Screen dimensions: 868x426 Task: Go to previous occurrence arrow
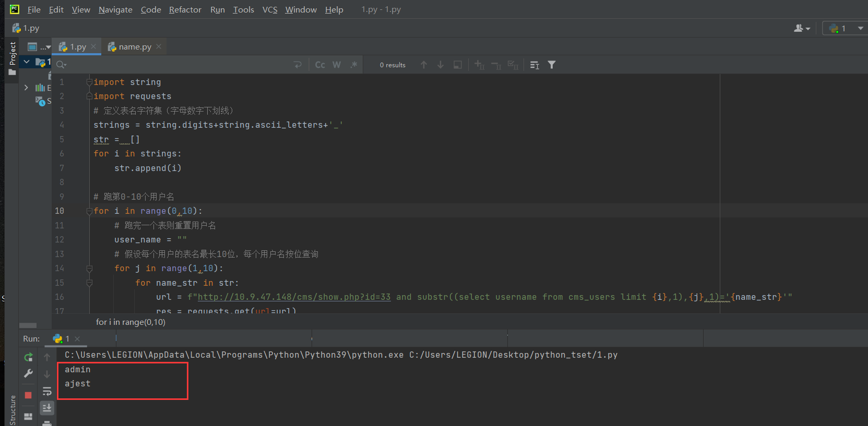[x=424, y=65]
